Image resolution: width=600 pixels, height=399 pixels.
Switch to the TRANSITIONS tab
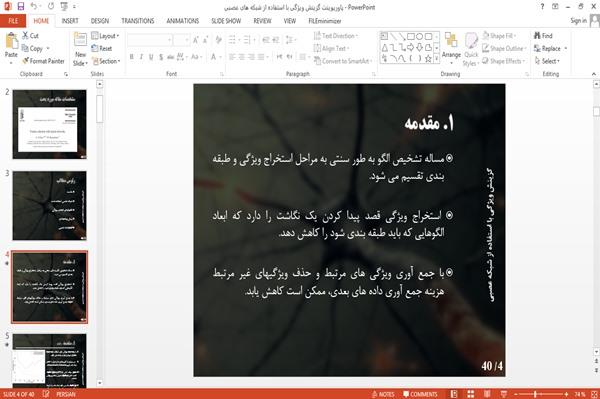tap(138, 21)
